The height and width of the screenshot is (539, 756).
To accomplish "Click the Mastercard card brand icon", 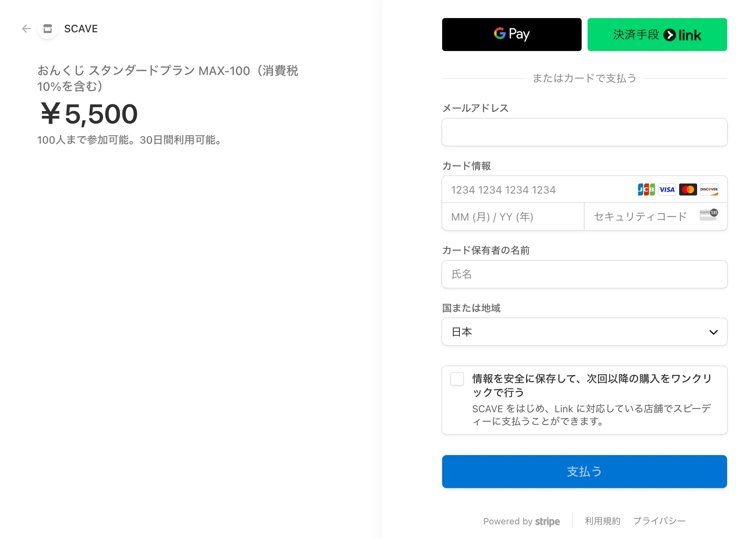I will 687,189.
